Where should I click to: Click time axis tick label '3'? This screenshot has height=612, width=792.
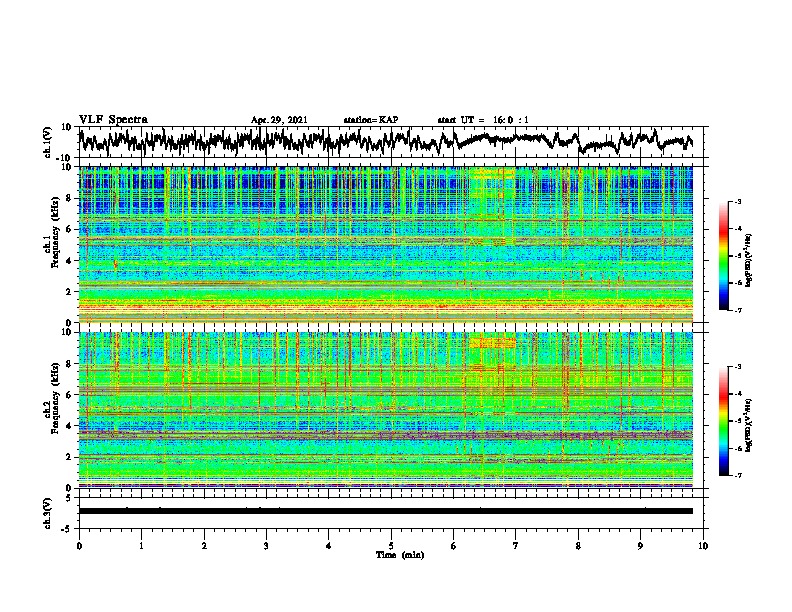[x=266, y=546]
